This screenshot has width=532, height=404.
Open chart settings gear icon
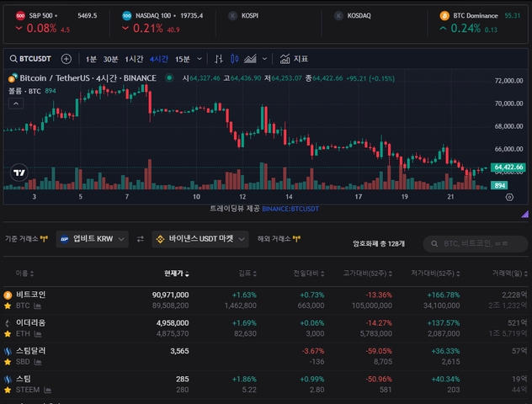pos(509,197)
